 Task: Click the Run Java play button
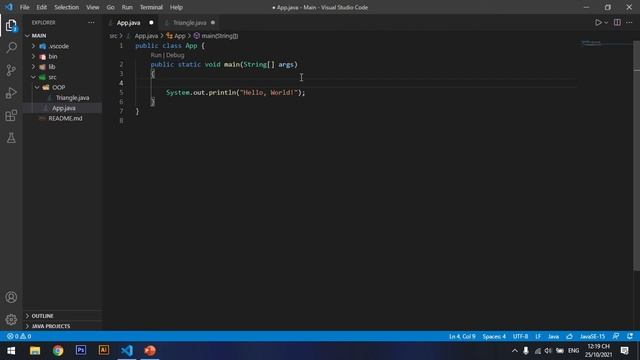click(x=598, y=23)
